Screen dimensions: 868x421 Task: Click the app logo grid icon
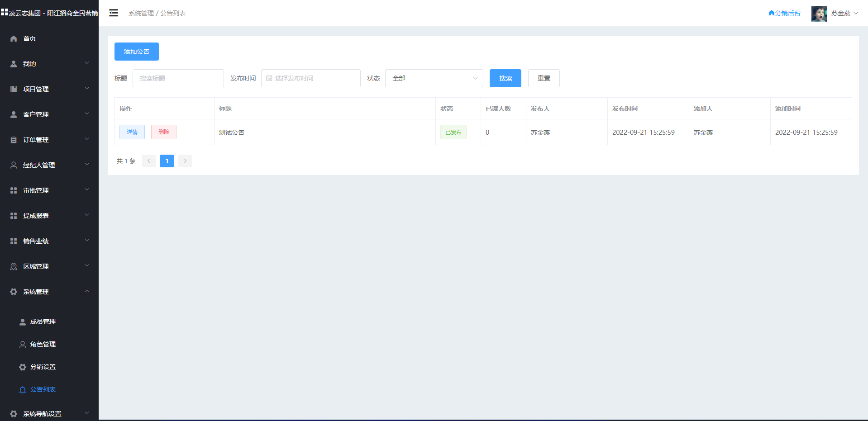(x=5, y=12)
